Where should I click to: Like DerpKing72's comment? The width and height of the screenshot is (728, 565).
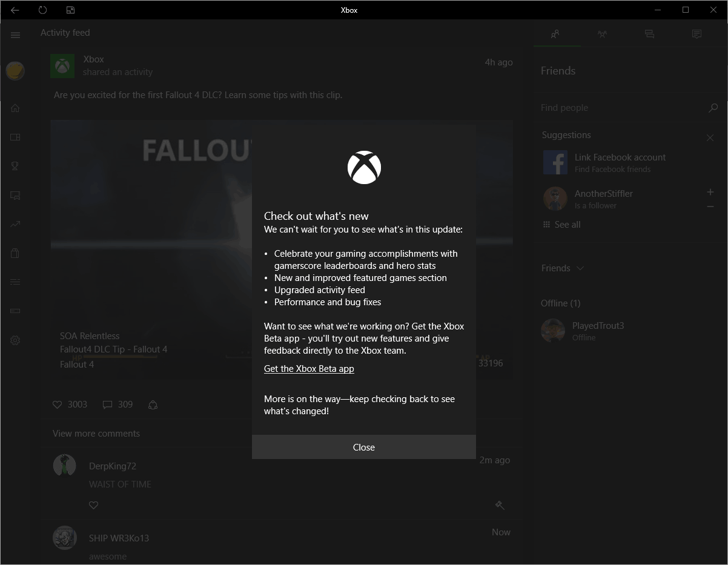click(x=93, y=505)
